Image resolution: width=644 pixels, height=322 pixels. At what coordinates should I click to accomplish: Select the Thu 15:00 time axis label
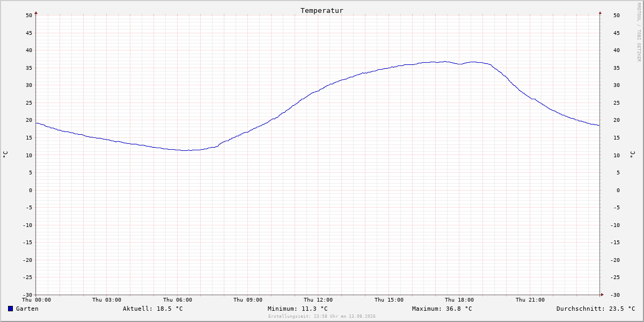point(389,300)
